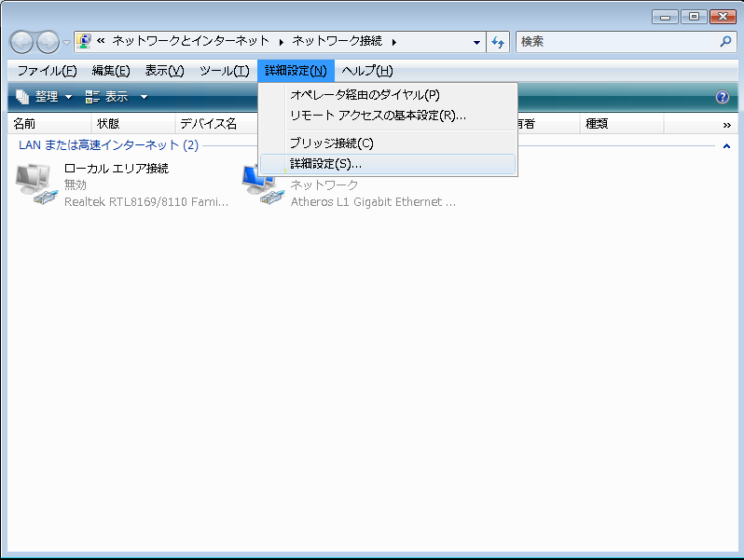
Task: Open the 表示 views dropdown in toolbar
Action: tap(116, 97)
